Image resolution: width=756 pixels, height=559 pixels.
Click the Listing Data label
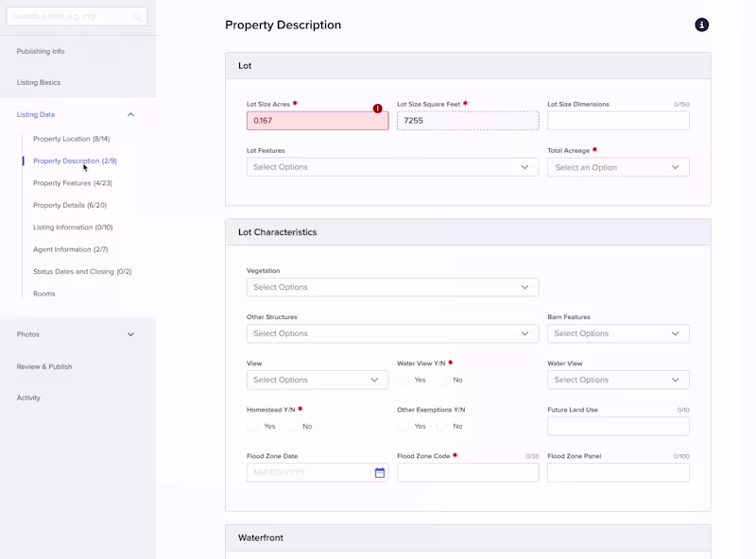coord(36,114)
